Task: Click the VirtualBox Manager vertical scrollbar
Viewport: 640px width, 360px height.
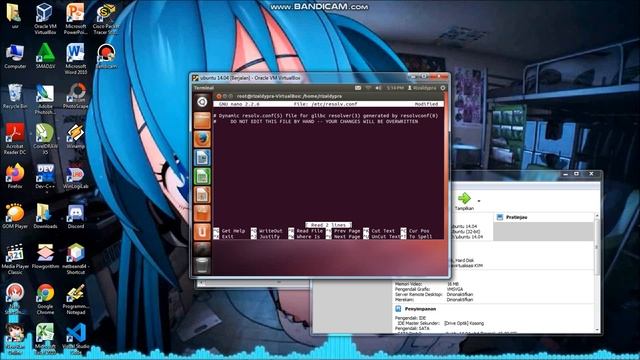Action: pyautogui.click(x=597, y=272)
